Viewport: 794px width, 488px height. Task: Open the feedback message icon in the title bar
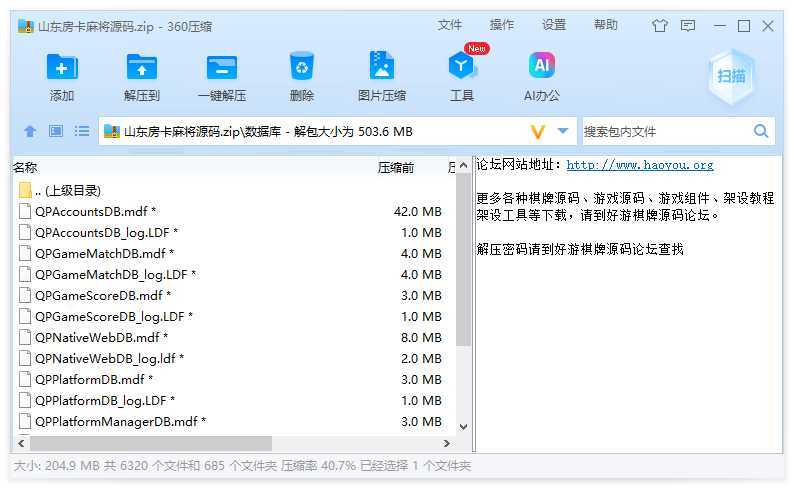click(x=688, y=25)
